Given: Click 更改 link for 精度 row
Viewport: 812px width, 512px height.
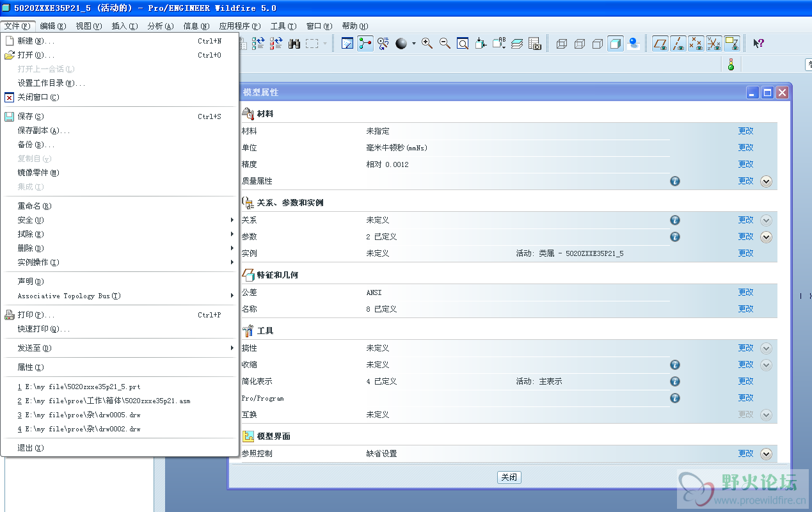Looking at the screenshot, I should 745,164.
